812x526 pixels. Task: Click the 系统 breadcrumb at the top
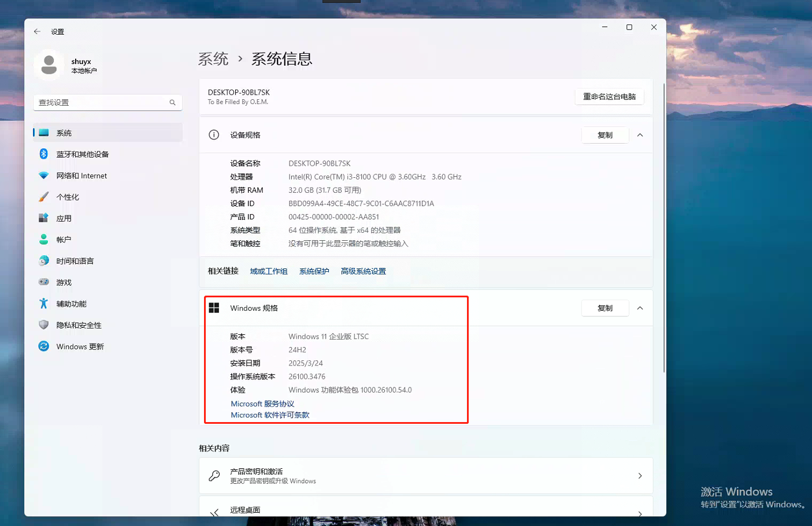click(213, 58)
